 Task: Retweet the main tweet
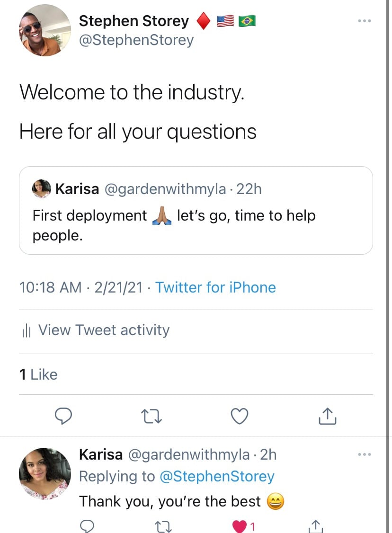click(x=152, y=416)
